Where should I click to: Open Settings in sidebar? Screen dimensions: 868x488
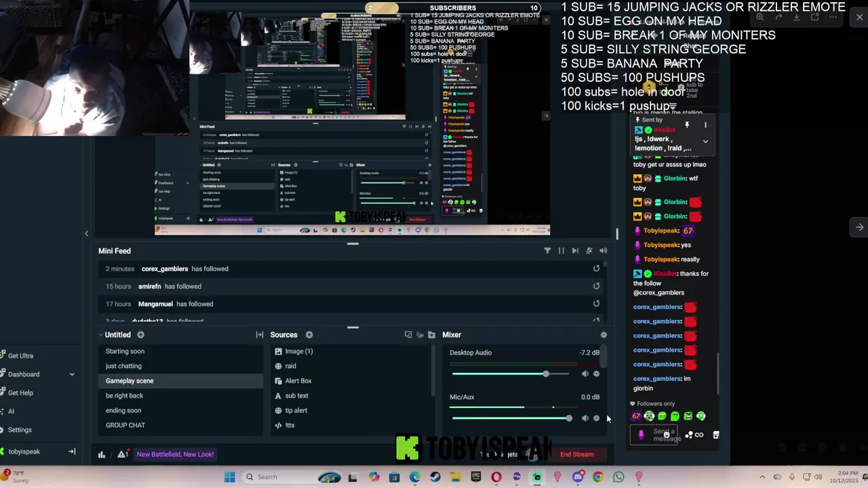point(20,430)
